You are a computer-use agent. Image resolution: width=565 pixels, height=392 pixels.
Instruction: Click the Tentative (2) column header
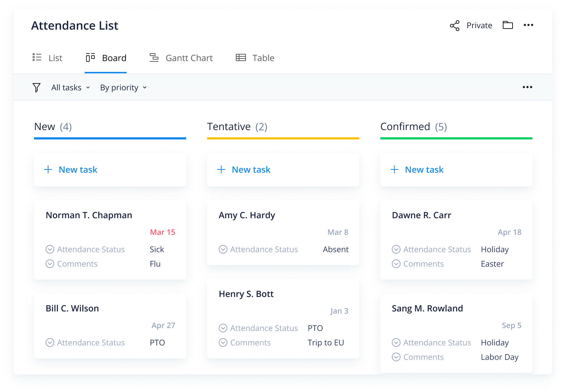(237, 127)
